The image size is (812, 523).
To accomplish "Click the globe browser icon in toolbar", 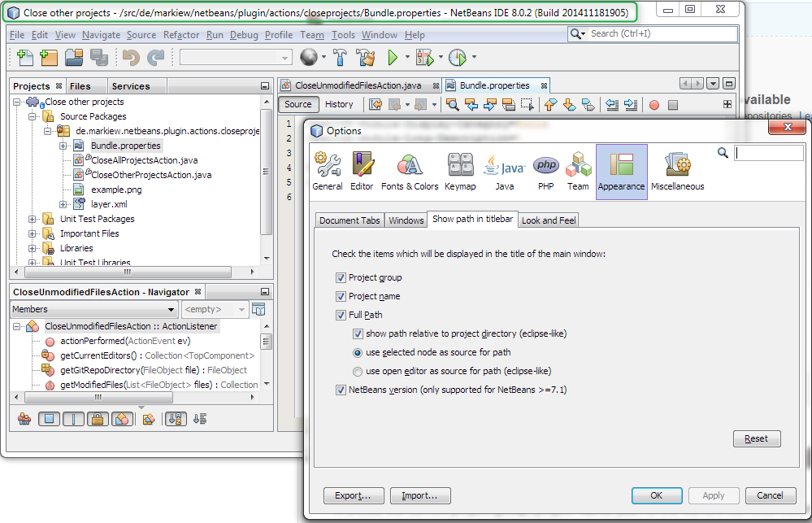I will click(309, 57).
